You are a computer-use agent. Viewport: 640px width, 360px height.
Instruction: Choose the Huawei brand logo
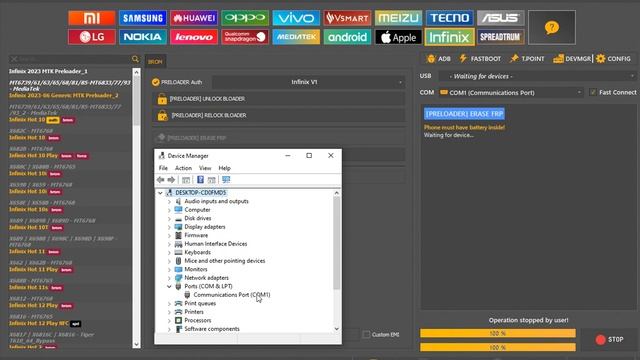pyautogui.click(x=194, y=18)
